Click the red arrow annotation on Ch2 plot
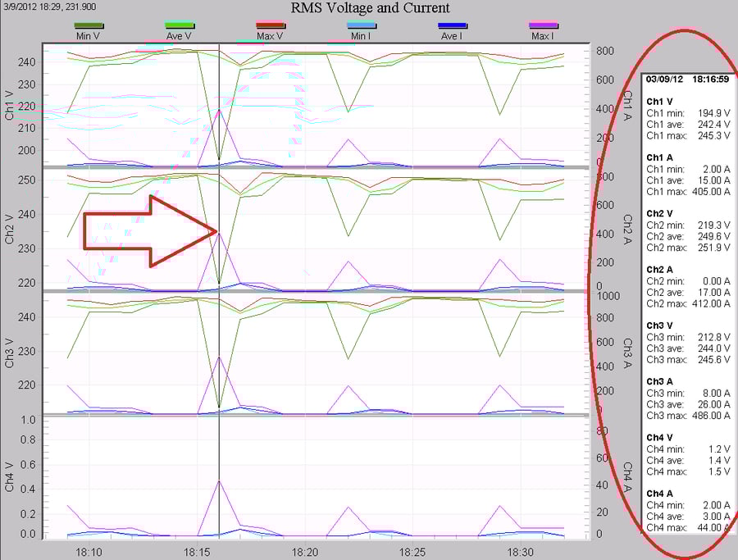This screenshot has width=738, height=560. [143, 231]
